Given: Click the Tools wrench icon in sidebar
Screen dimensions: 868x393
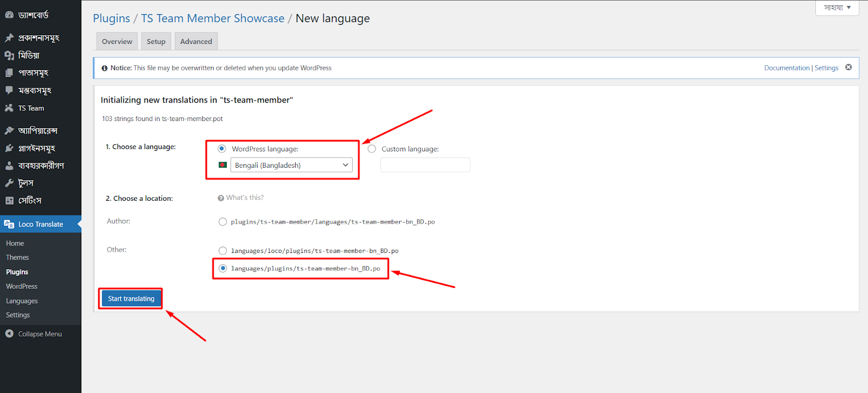Looking at the screenshot, I should (x=9, y=183).
